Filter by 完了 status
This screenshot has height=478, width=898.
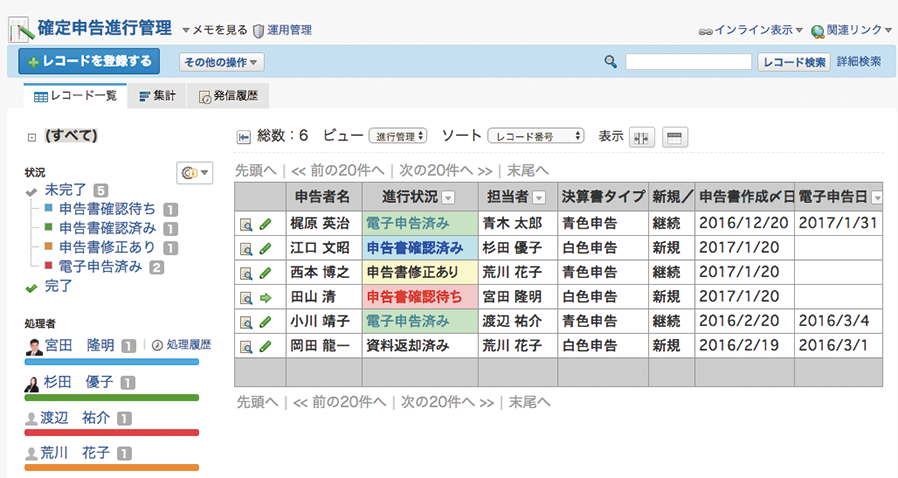(58, 286)
